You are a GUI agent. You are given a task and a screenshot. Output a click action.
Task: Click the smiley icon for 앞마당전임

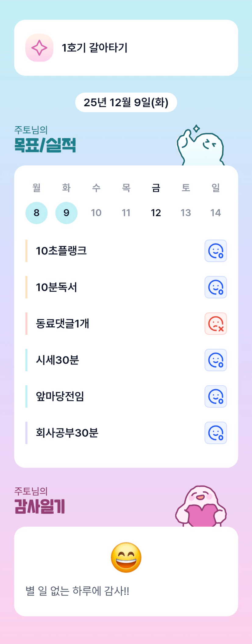pos(215,396)
